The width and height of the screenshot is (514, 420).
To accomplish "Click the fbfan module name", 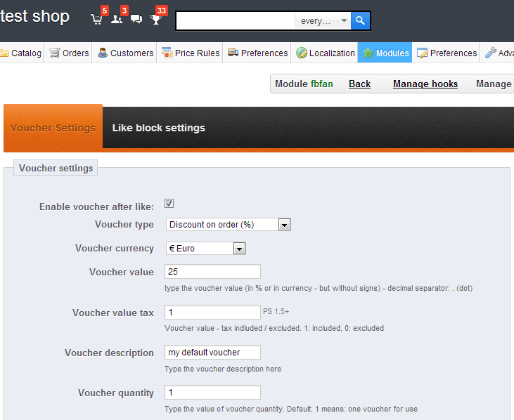I will pyautogui.click(x=321, y=84).
